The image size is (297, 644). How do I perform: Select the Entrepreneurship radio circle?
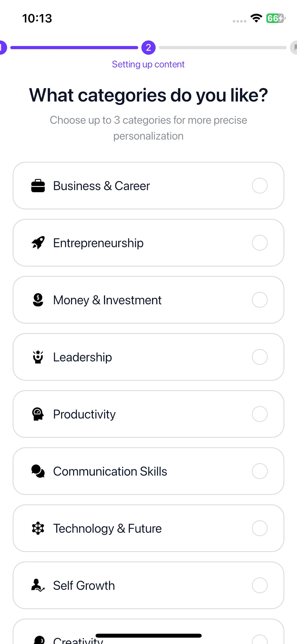(260, 243)
